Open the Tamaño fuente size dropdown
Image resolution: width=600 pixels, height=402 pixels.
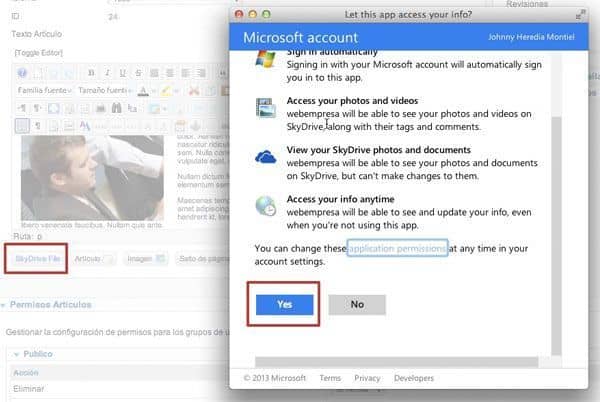click(104, 90)
